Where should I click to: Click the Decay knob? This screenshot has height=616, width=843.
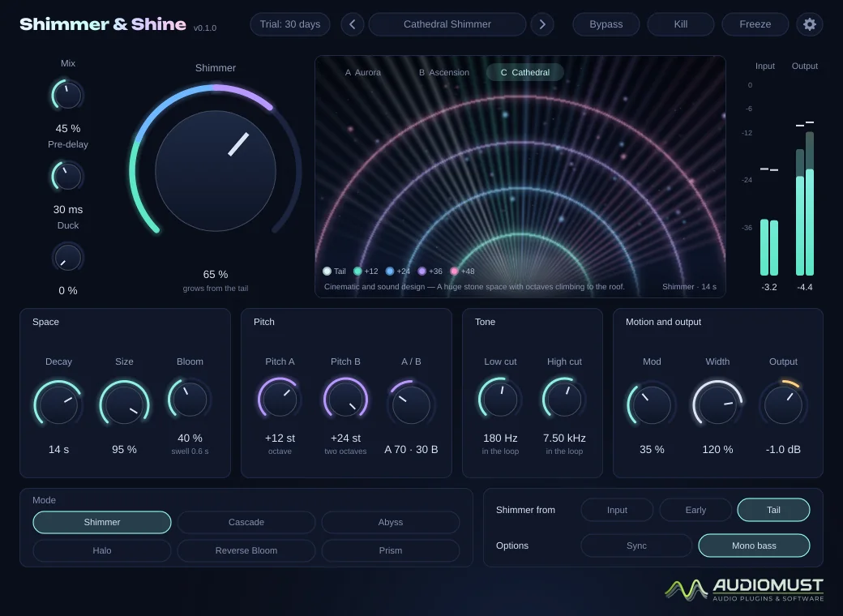[x=58, y=404]
